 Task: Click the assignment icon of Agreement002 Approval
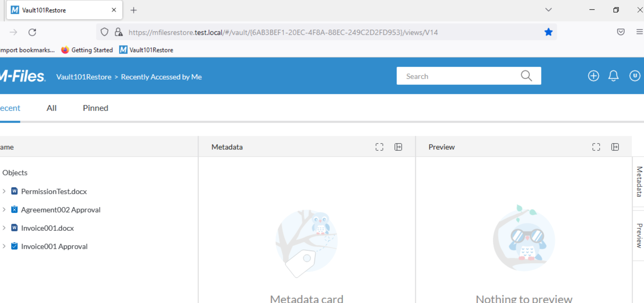[x=14, y=209]
